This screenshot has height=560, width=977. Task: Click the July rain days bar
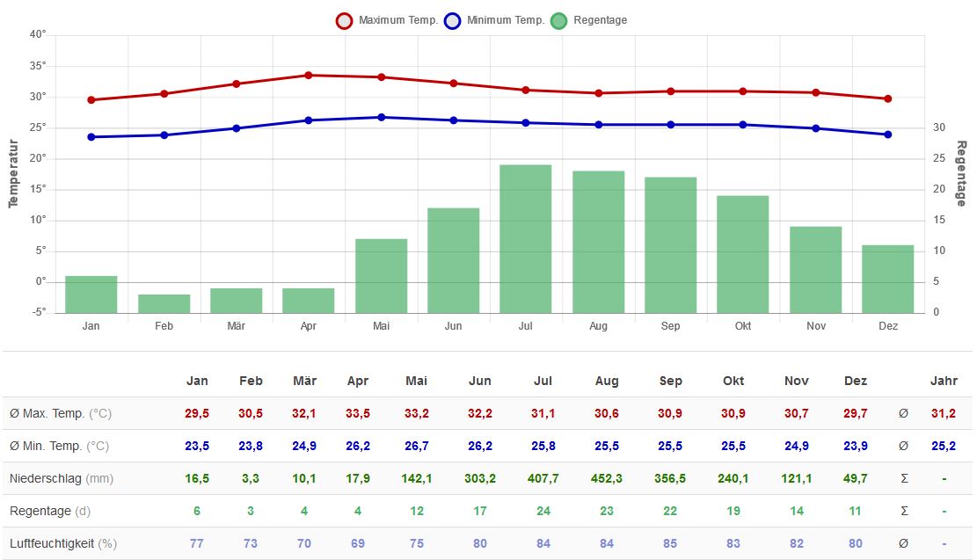(526, 238)
